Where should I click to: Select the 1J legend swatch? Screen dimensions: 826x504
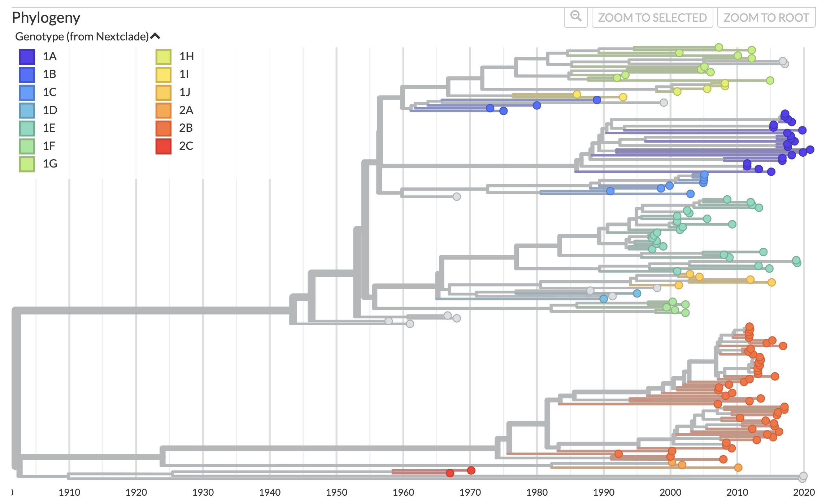tap(164, 92)
